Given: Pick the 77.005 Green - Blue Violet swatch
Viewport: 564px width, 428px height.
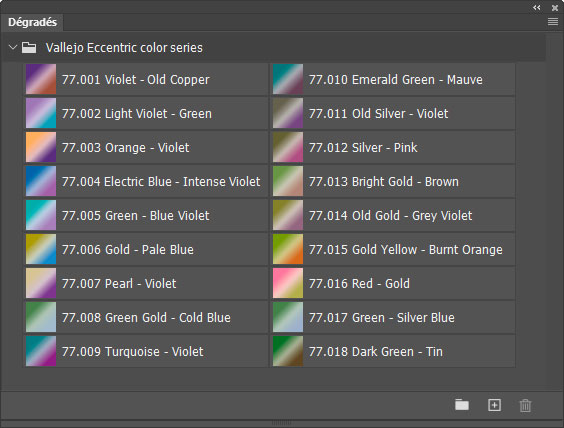Looking at the screenshot, I should pyautogui.click(x=41, y=215).
